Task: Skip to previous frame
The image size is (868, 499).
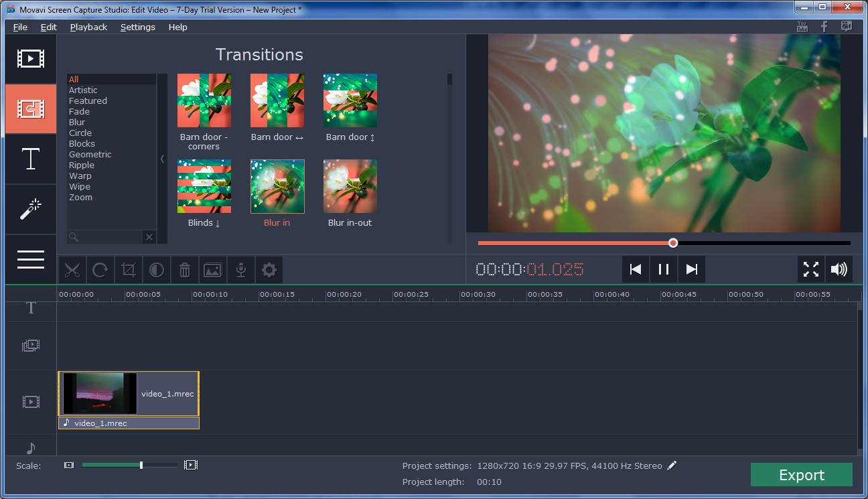Action: 636,269
